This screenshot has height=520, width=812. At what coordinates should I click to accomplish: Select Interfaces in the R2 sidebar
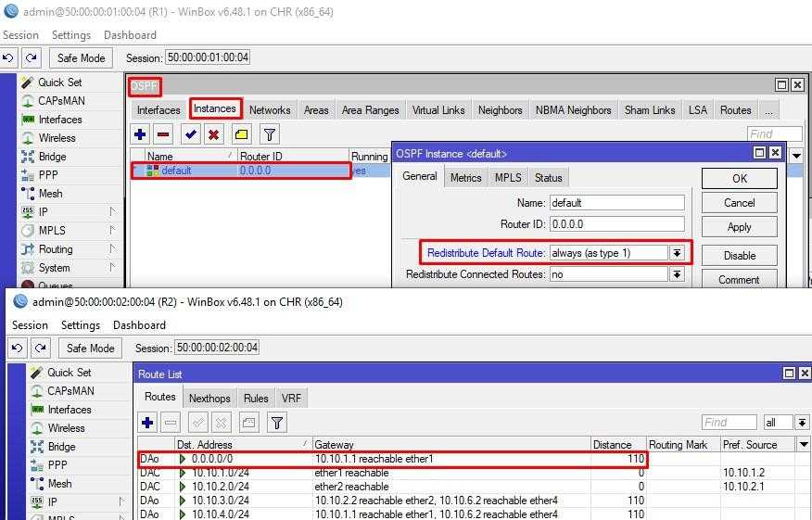pyautogui.click(x=70, y=410)
